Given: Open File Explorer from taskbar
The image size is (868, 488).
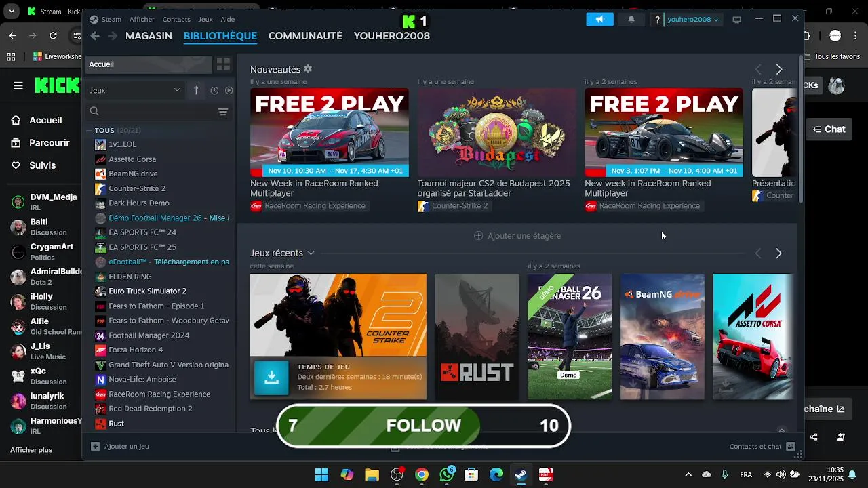Looking at the screenshot, I should pyautogui.click(x=372, y=474).
